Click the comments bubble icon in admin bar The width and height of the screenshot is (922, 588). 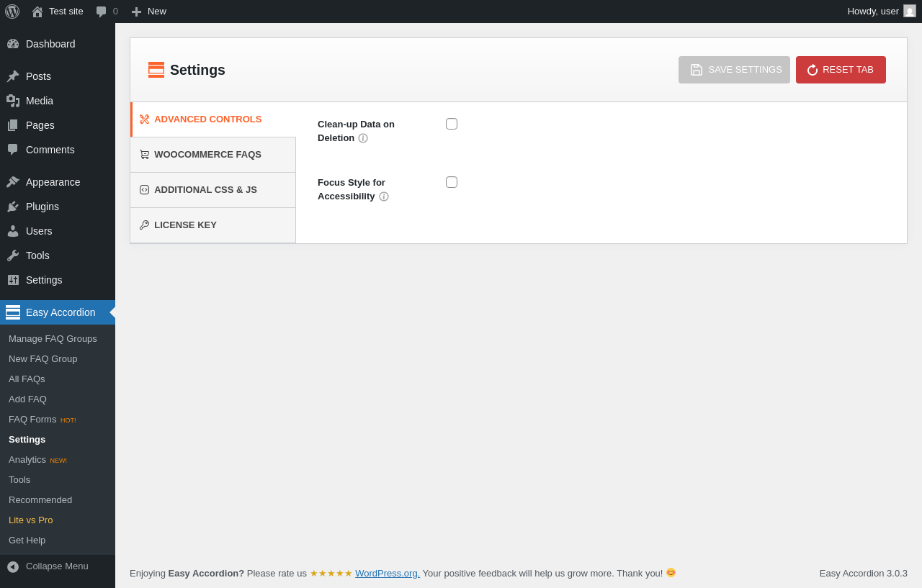click(x=102, y=12)
